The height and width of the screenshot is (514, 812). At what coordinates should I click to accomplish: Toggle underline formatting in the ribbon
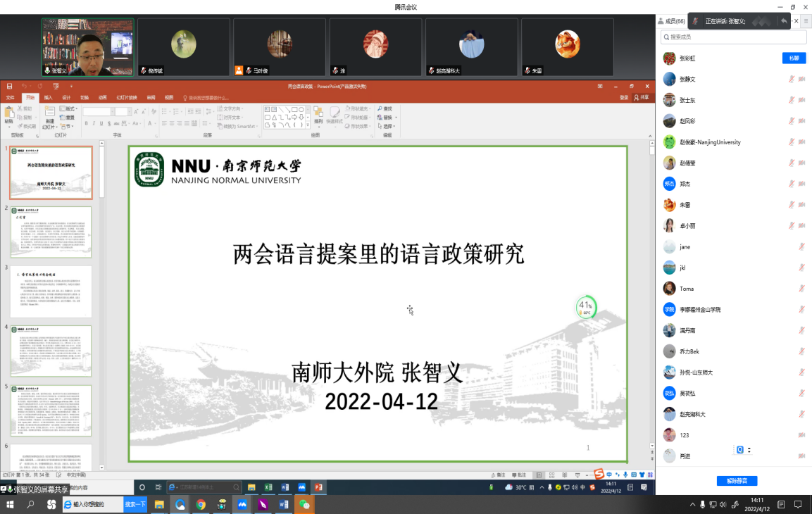pyautogui.click(x=101, y=124)
